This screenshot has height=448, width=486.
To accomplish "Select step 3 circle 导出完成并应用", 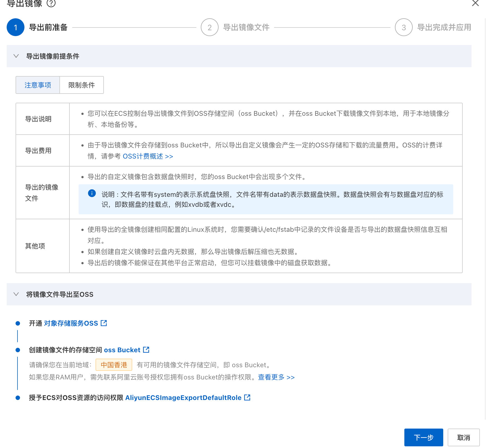I will (404, 27).
